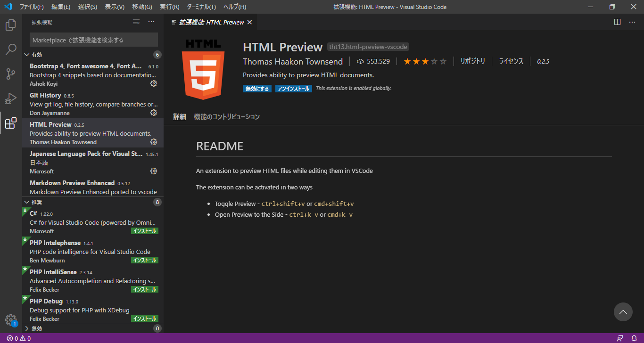
Task: Open the ヘルプ(H) menu
Action: point(235,7)
